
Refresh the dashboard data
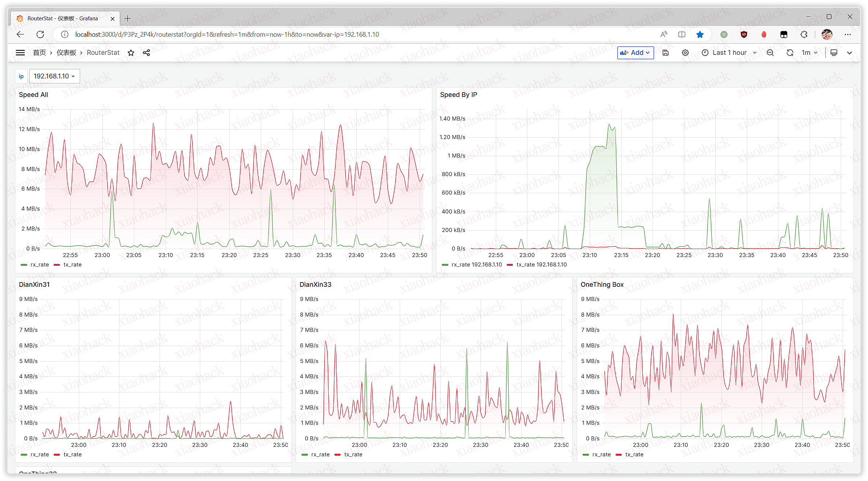(x=790, y=53)
